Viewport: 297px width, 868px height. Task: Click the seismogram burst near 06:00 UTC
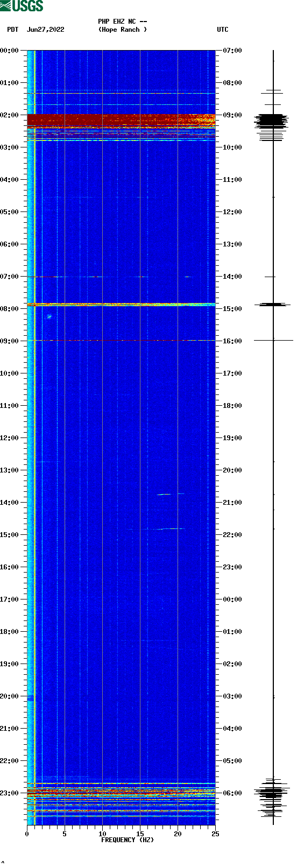[272, 793]
